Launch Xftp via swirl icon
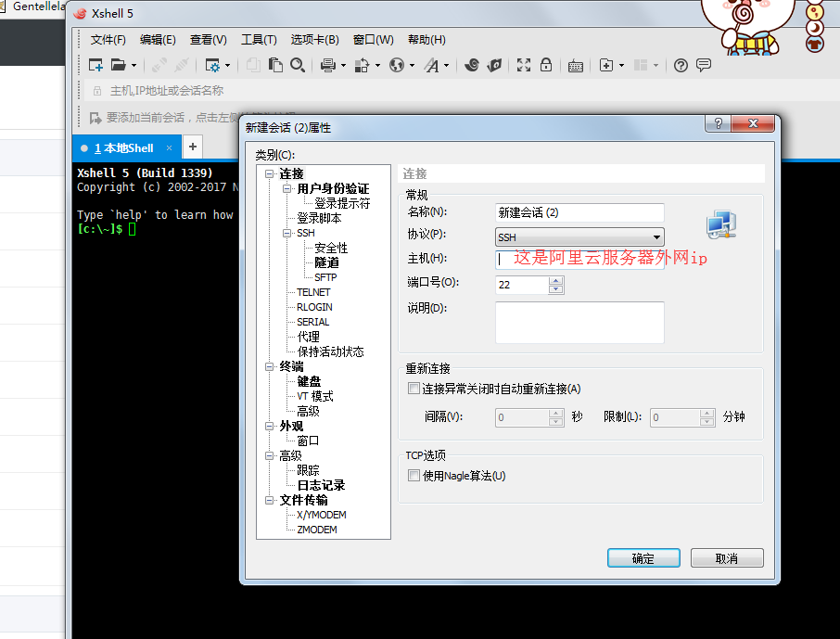This screenshot has width=840, height=639. [471, 66]
